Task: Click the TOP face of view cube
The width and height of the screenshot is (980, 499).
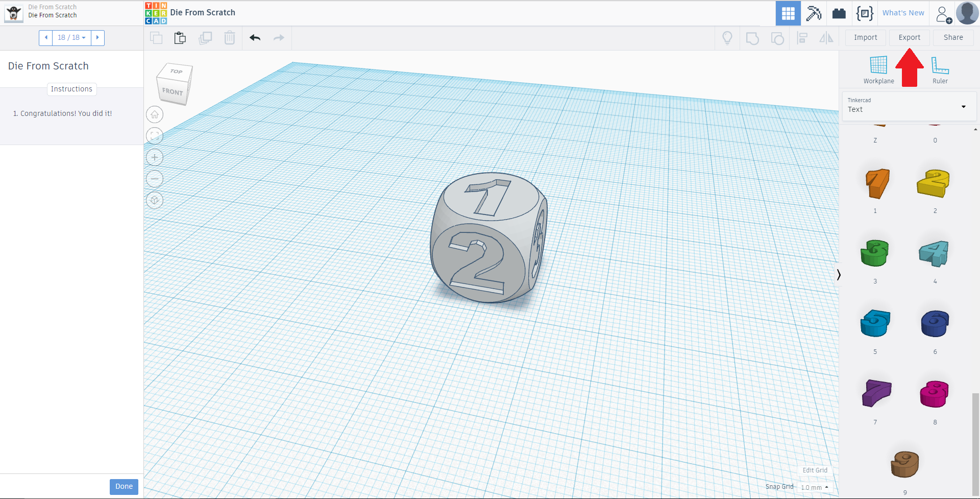Action: pyautogui.click(x=176, y=72)
